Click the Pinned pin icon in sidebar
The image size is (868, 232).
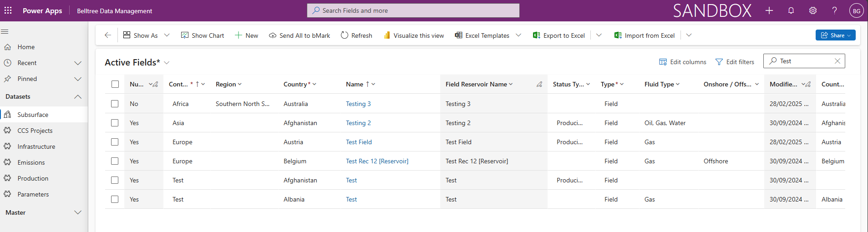pyautogui.click(x=8, y=79)
